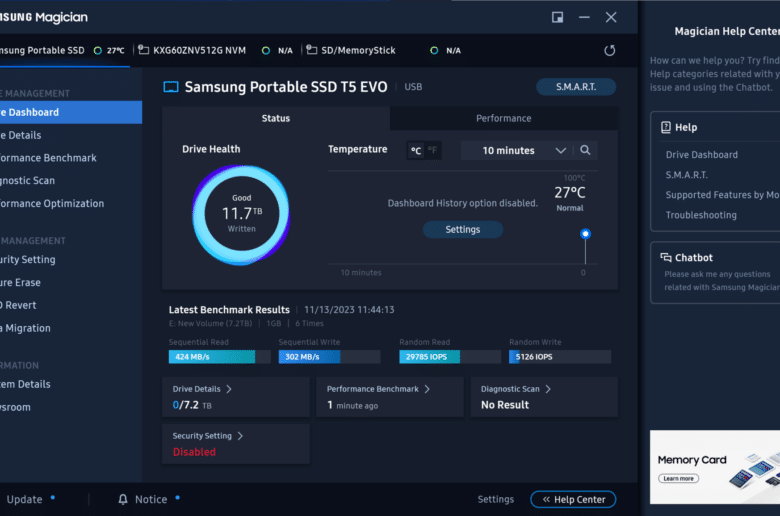Click Notice in the bottom bar
780x516 pixels.
[x=151, y=500]
